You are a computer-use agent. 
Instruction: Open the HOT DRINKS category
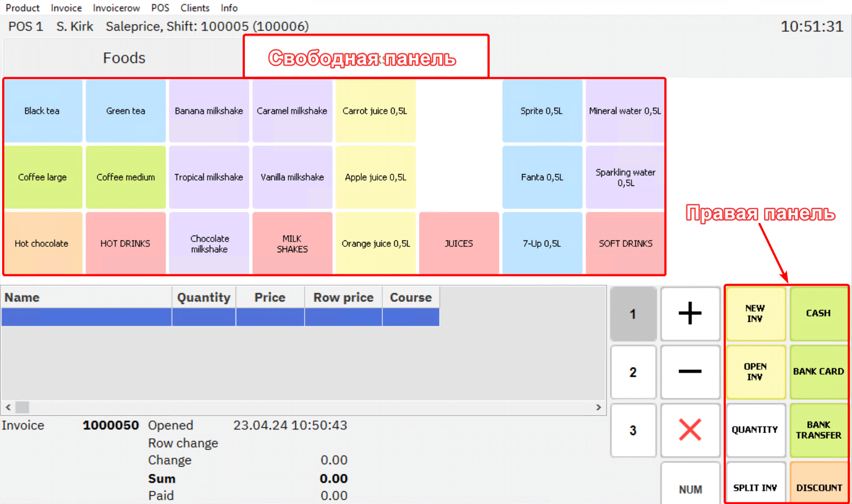[125, 244]
